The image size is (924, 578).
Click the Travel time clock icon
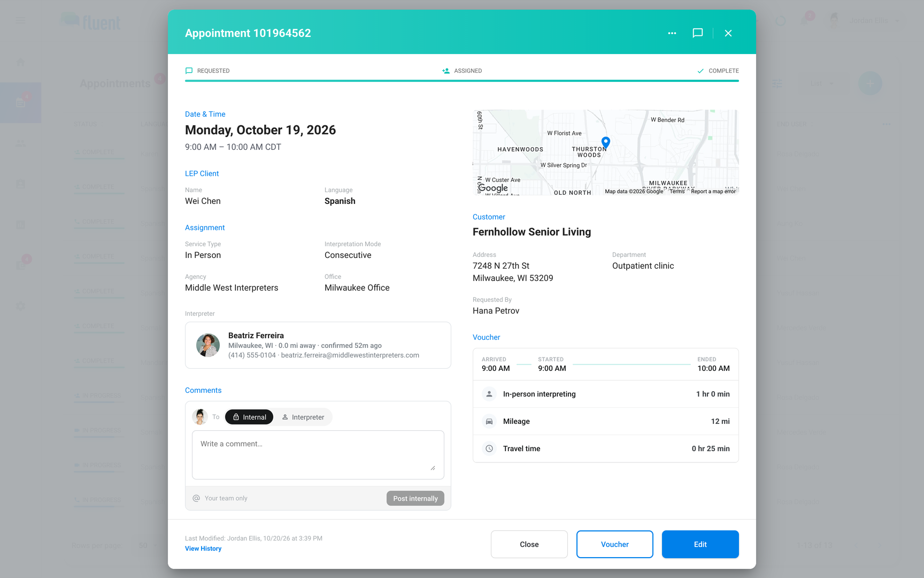pos(489,448)
